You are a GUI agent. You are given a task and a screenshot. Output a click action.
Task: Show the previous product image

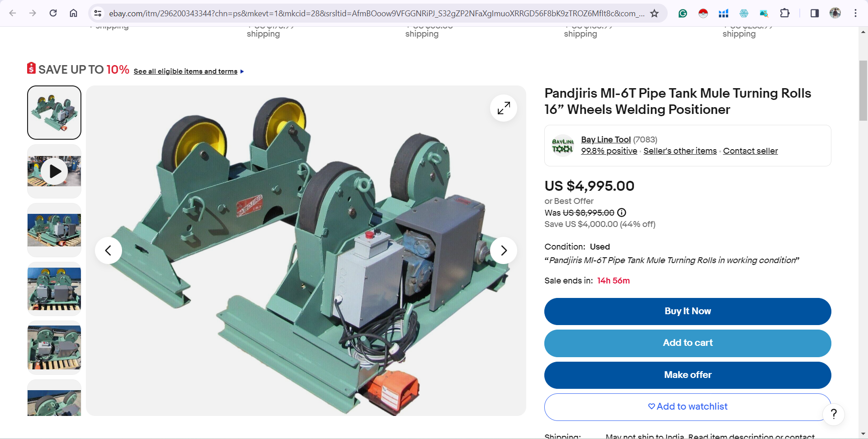click(x=108, y=250)
